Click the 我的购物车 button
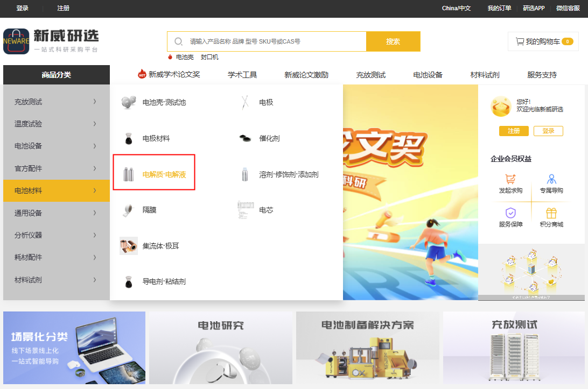 tap(543, 41)
